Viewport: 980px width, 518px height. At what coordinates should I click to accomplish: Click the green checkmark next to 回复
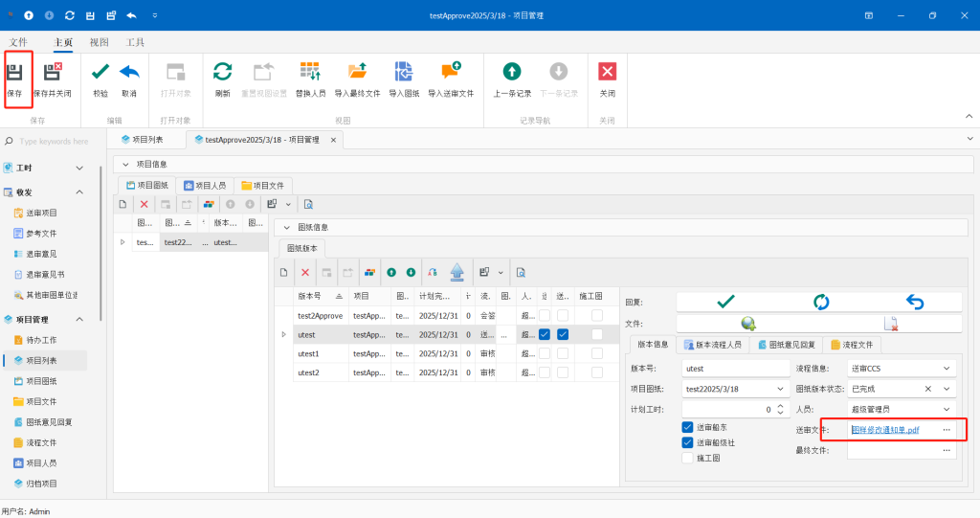click(725, 302)
